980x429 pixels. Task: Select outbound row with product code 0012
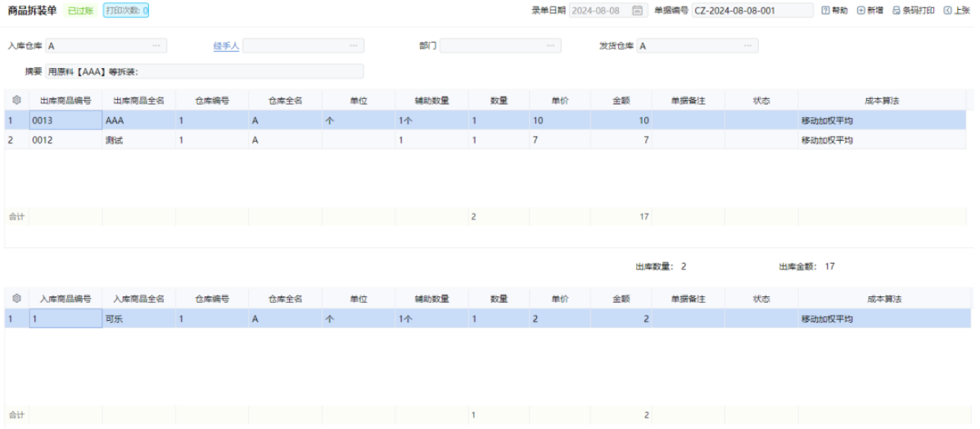coord(65,140)
